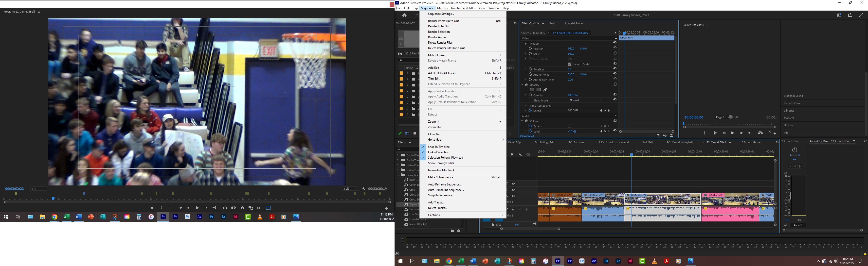Viewport: 868px width, 266px height.
Task: Open Photoshop from the Windows taskbar
Action: [x=606, y=261]
